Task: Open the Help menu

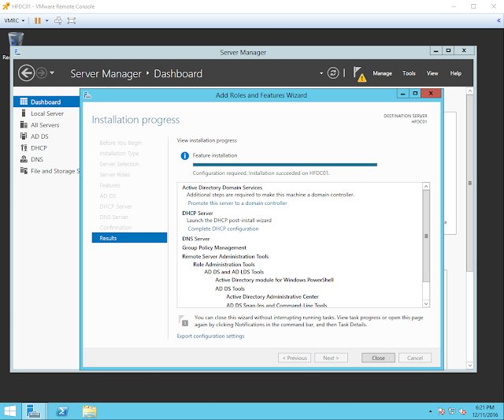Action: pos(455,73)
